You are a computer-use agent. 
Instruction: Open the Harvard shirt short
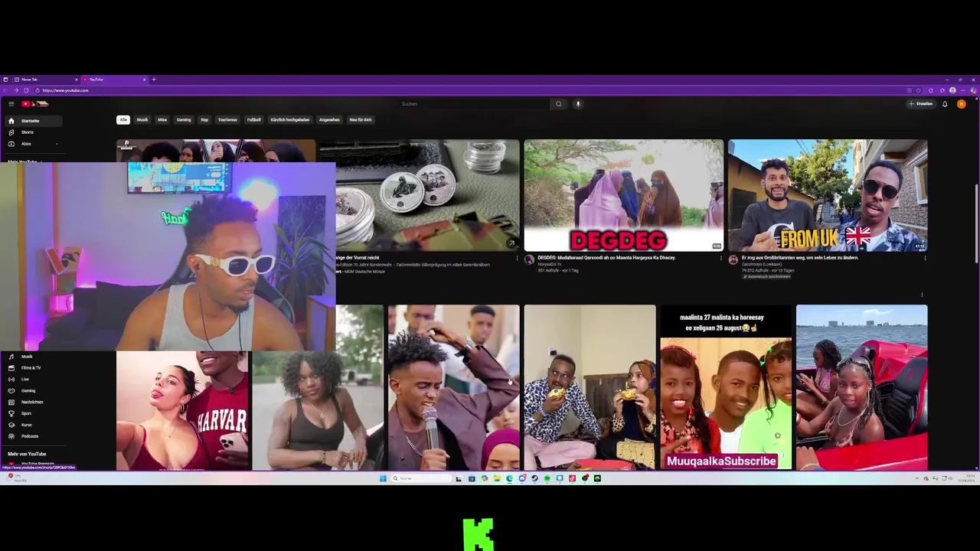click(182, 411)
